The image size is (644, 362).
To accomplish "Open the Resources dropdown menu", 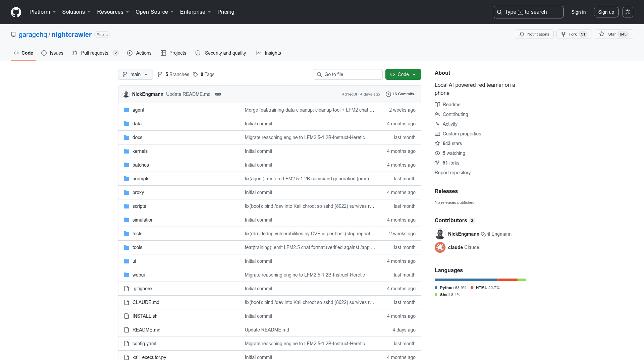I will [x=113, y=12].
